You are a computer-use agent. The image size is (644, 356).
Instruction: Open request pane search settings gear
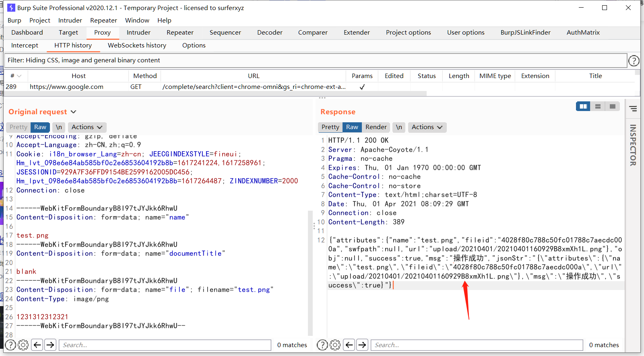click(23, 345)
